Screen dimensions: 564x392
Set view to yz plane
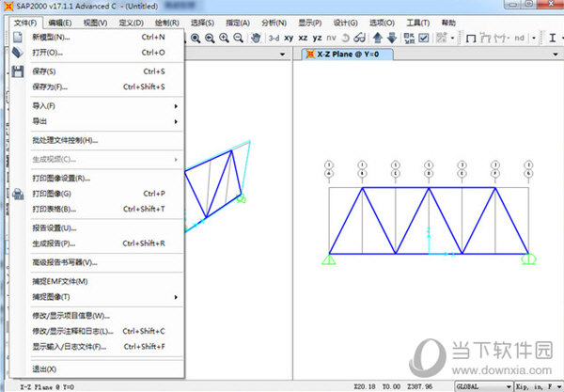point(318,38)
